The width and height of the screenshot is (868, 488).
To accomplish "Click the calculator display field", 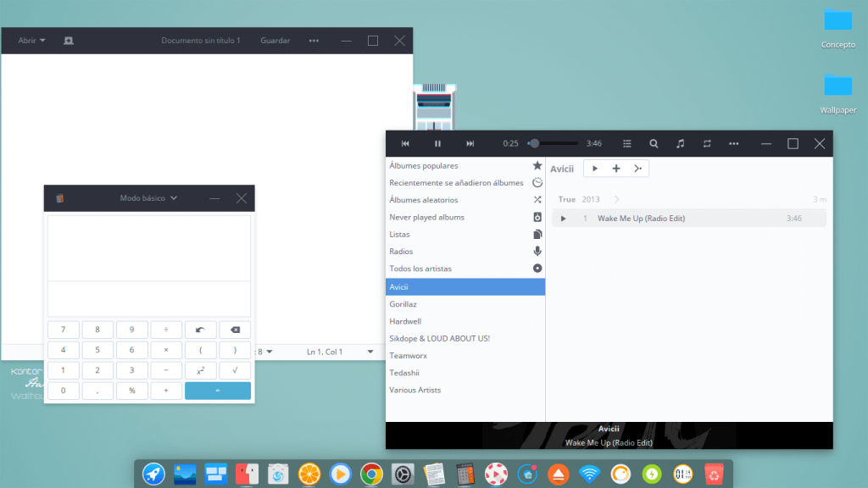I will tap(149, 265).
